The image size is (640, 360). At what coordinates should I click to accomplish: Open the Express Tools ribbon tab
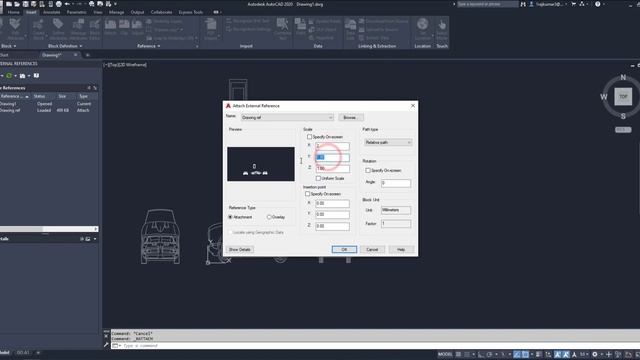191,12
